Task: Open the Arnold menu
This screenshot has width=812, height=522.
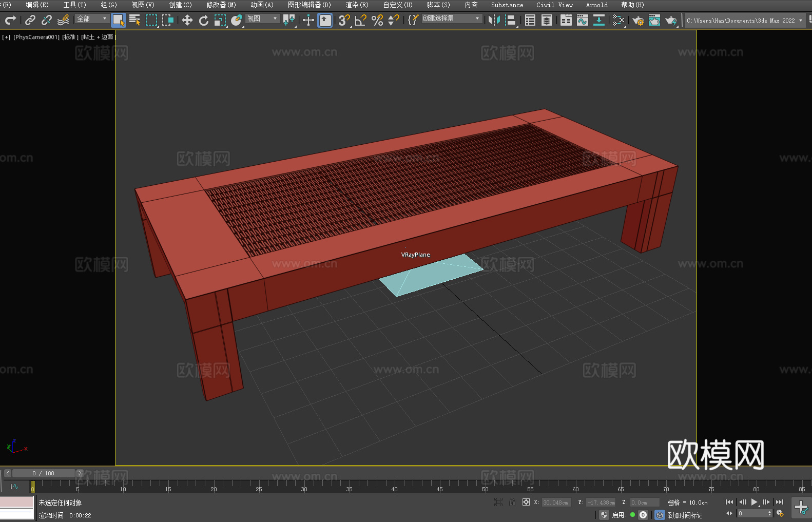Action: [596, 5]
